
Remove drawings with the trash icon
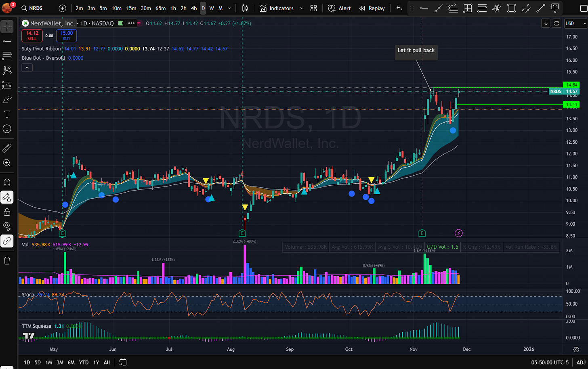[7, 260]
